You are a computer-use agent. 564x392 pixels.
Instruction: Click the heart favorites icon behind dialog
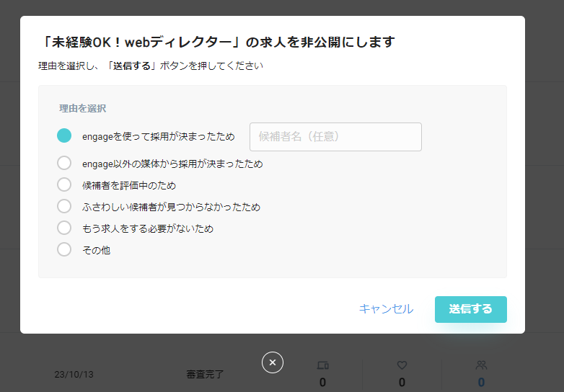click(x=402, y=365)
